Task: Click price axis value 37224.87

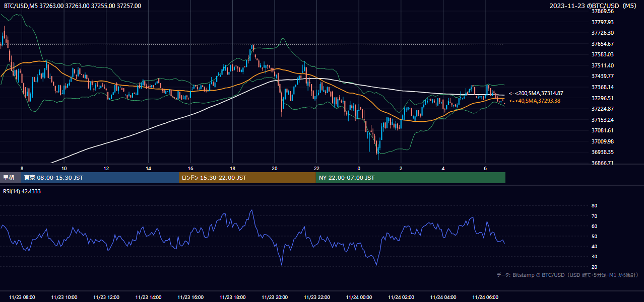Action: [x=603, y=109]
